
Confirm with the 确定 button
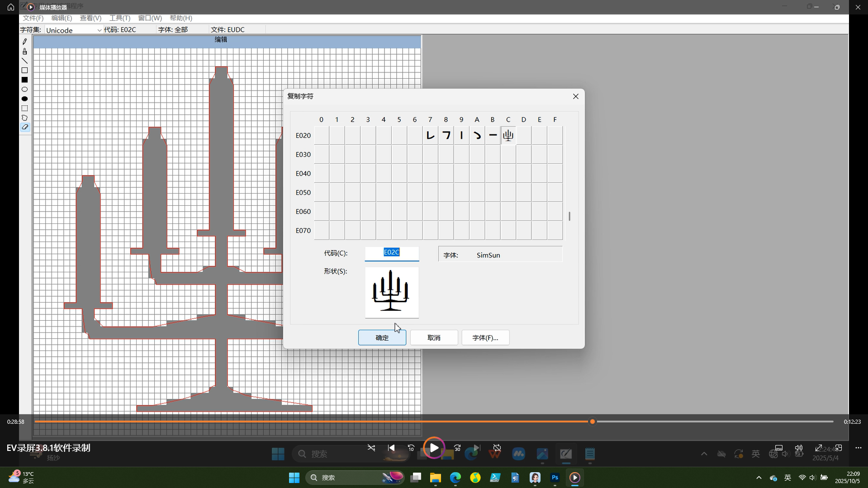coord(382,338)
